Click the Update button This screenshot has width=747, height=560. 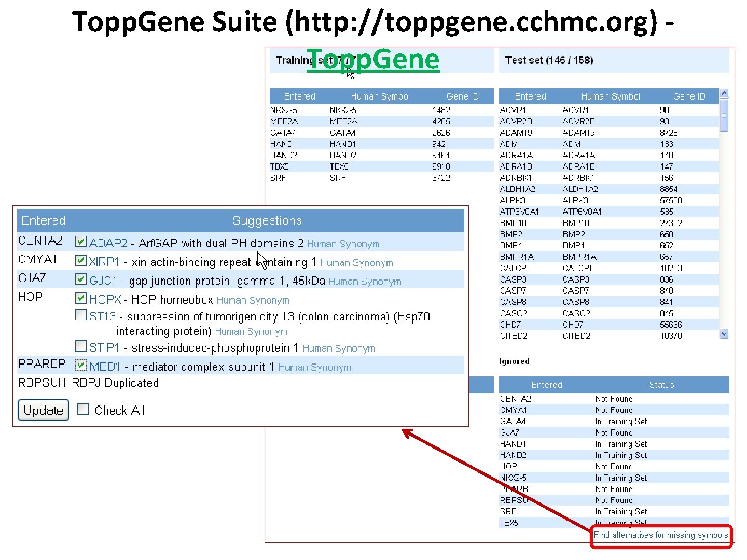point(43,410)
